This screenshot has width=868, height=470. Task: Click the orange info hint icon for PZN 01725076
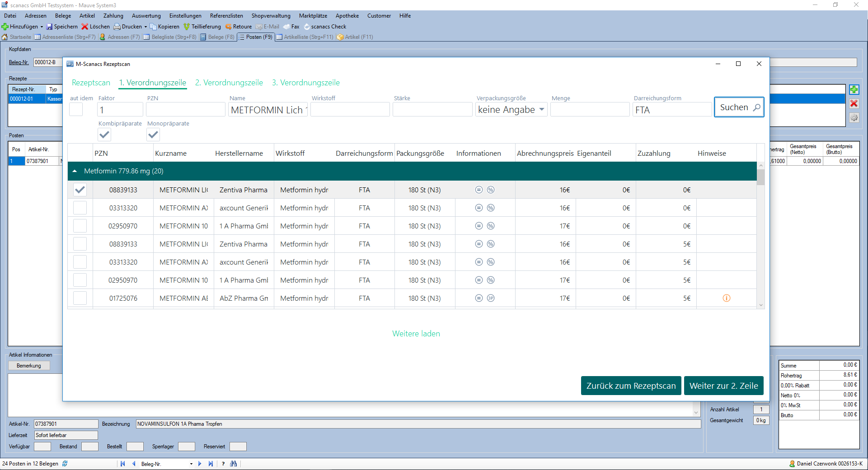pyautogui.click(x=726, y=298)
